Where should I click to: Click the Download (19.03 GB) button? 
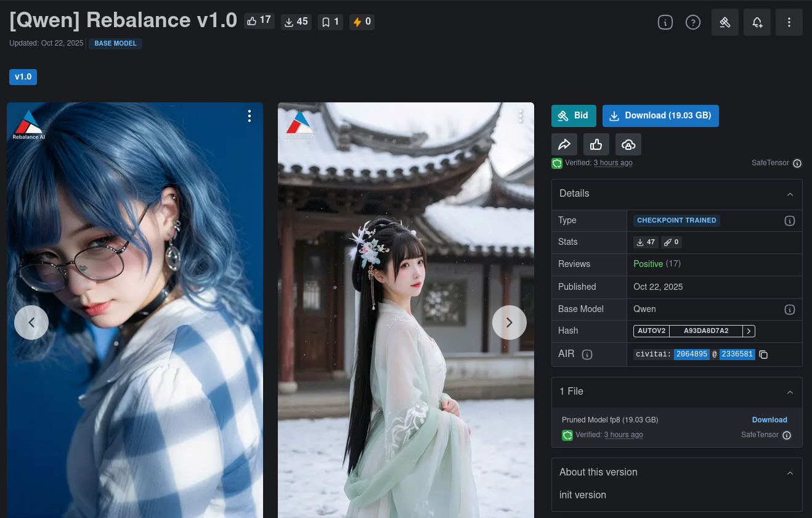pyautogui.click(x=660, y=116)
